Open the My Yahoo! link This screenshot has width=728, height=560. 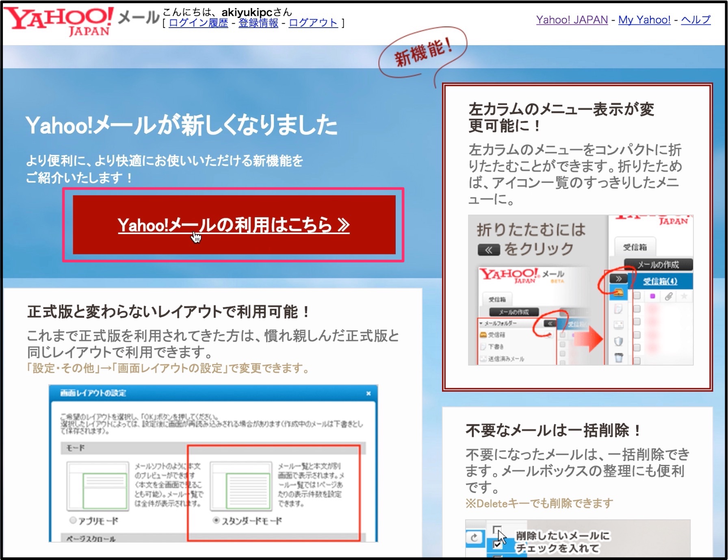(644, 20)
